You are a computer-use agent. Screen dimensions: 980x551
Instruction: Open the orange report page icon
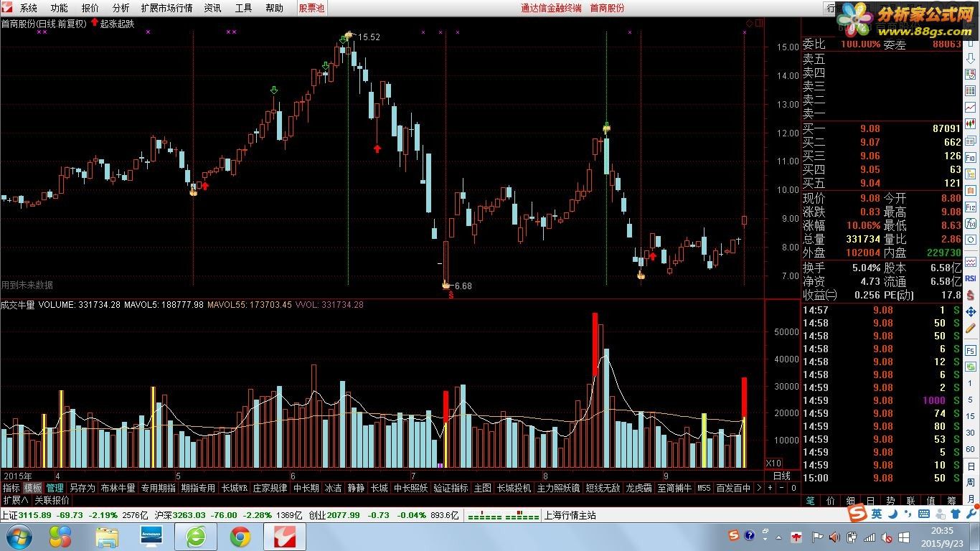pyautogui.click(x=971, y=190)
